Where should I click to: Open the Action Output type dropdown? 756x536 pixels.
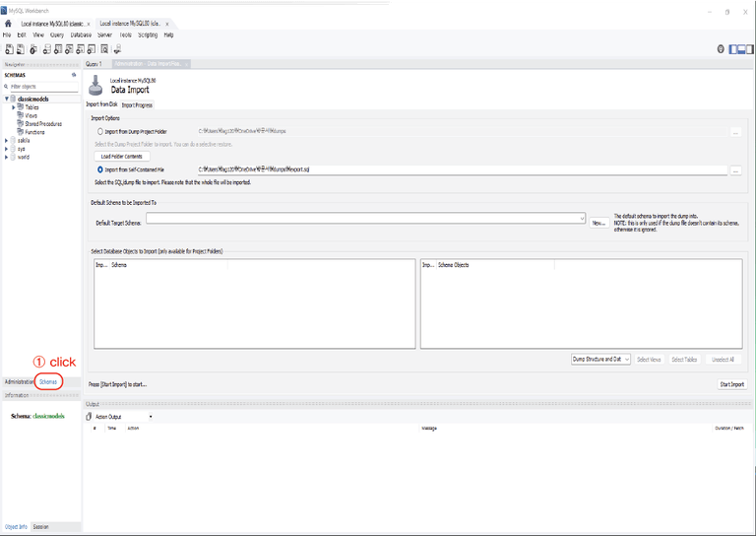151,417
